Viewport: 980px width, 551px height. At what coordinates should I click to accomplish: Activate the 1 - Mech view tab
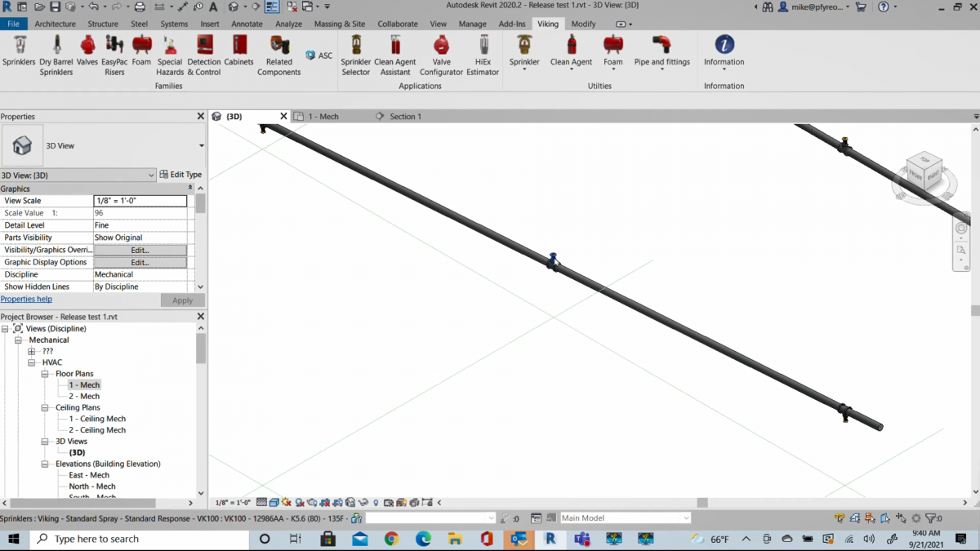pos(323,116)
